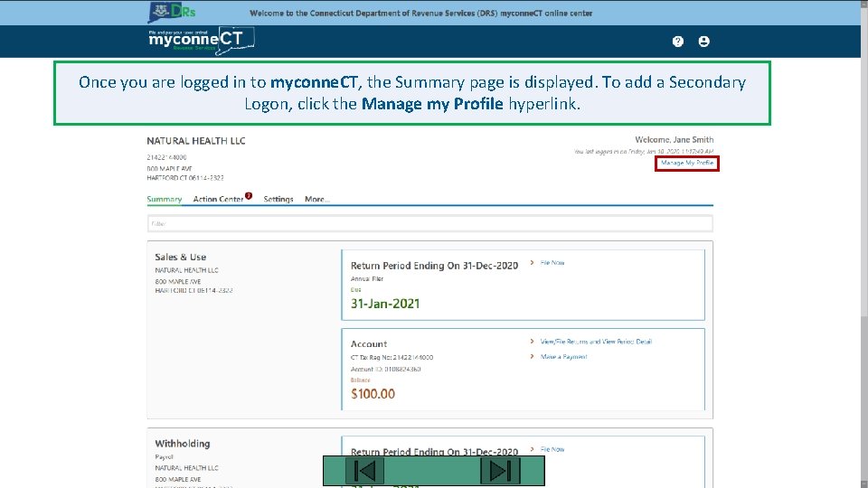Screen dimensions: 868x488
Task: Open the Settings tab
Action: coord(278,199)
